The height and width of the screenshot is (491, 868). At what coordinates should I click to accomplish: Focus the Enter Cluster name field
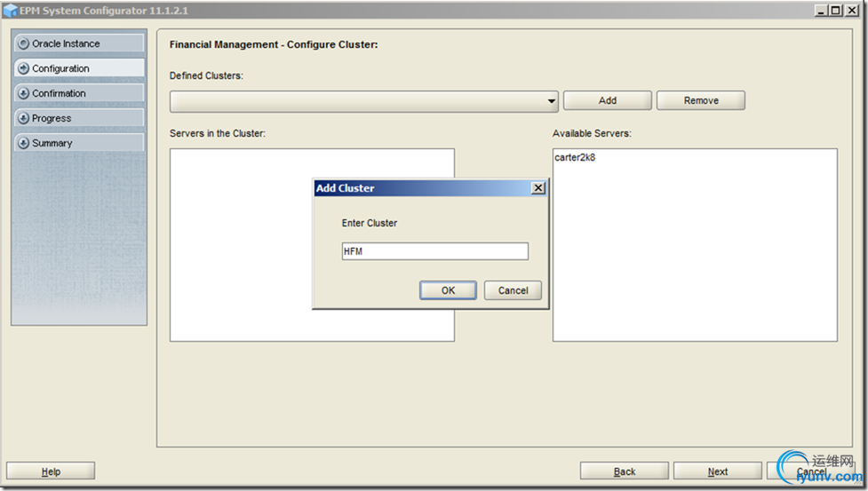(x=435, y=251)
